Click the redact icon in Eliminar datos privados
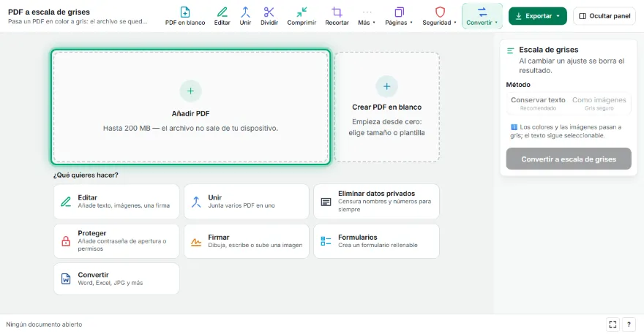 pyautogui.click(x=326, y=202)
